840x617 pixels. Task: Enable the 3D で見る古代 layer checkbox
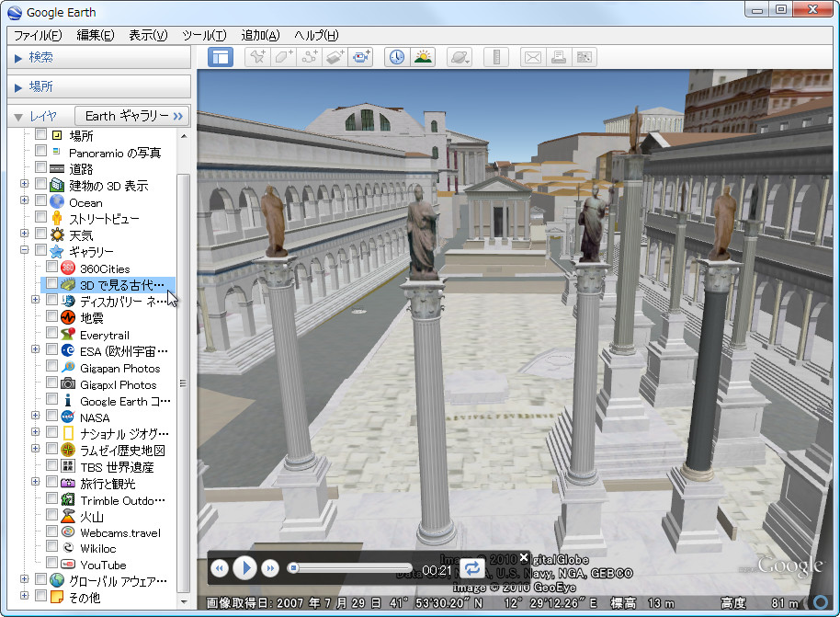tap(52, 283)
